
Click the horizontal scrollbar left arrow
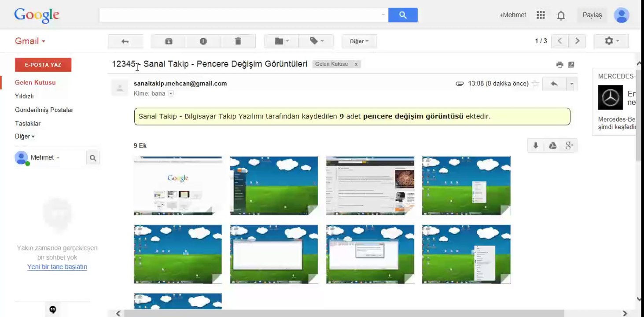click(x=118, y=313)
